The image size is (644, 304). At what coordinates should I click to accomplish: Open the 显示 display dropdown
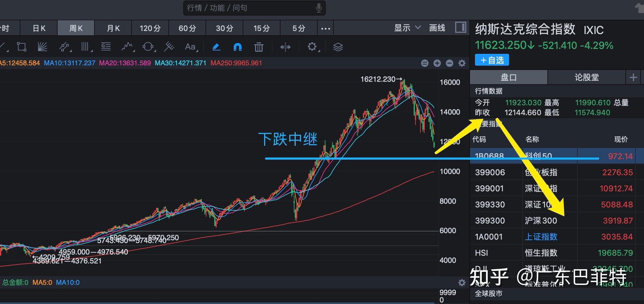click(x=407, y=28)
